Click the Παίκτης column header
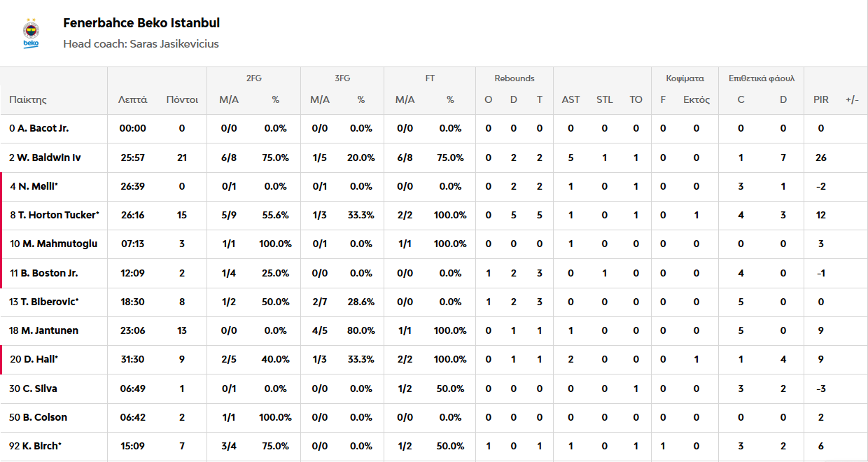This screenshot has width=868, height=462. 28,99
